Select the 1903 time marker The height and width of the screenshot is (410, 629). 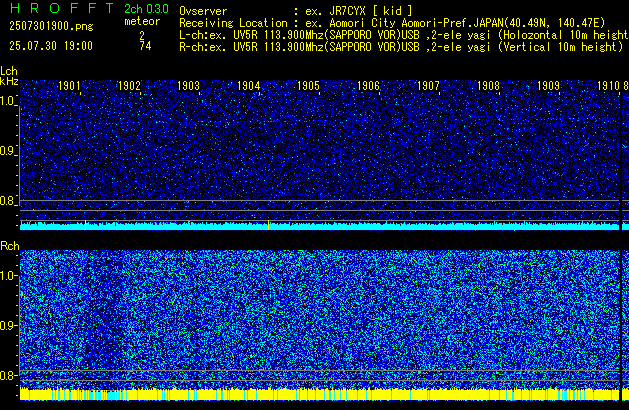[189, 86]
